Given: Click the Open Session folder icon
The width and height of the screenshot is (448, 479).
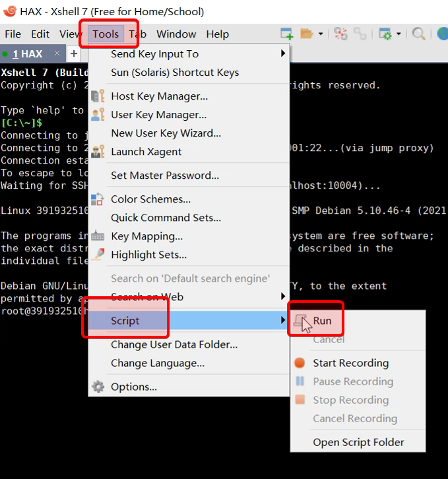Looking at the screenshot, I should (x=306, y=34).
